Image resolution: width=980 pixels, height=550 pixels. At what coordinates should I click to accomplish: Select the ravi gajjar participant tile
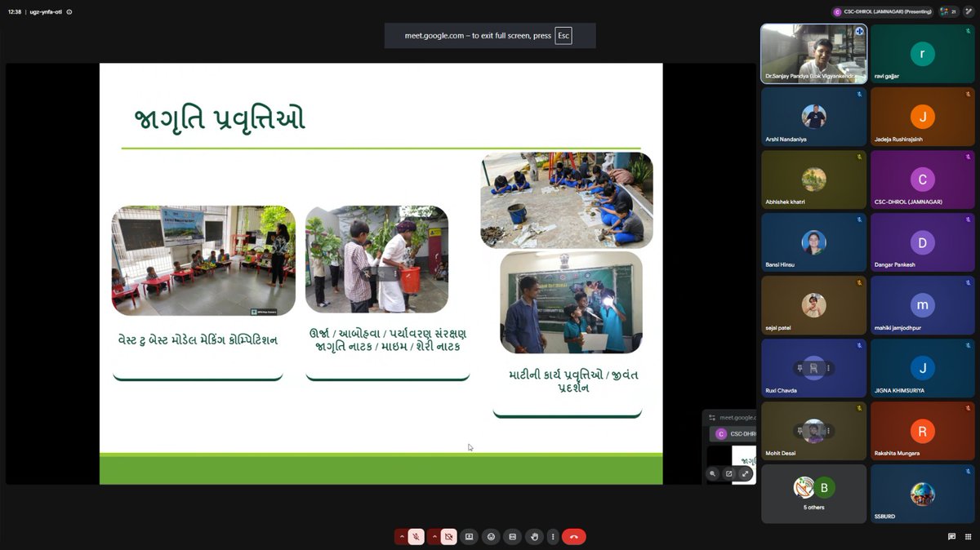click(923, 54)
